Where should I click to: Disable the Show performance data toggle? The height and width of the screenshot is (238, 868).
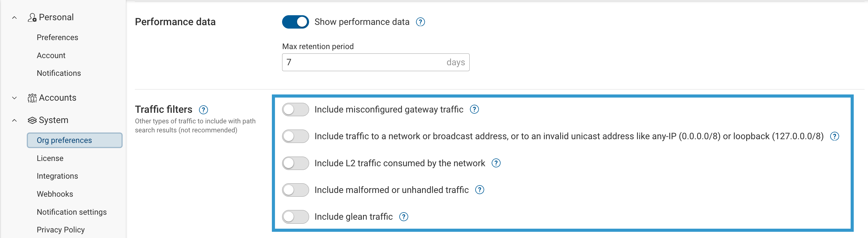point(295,22)
